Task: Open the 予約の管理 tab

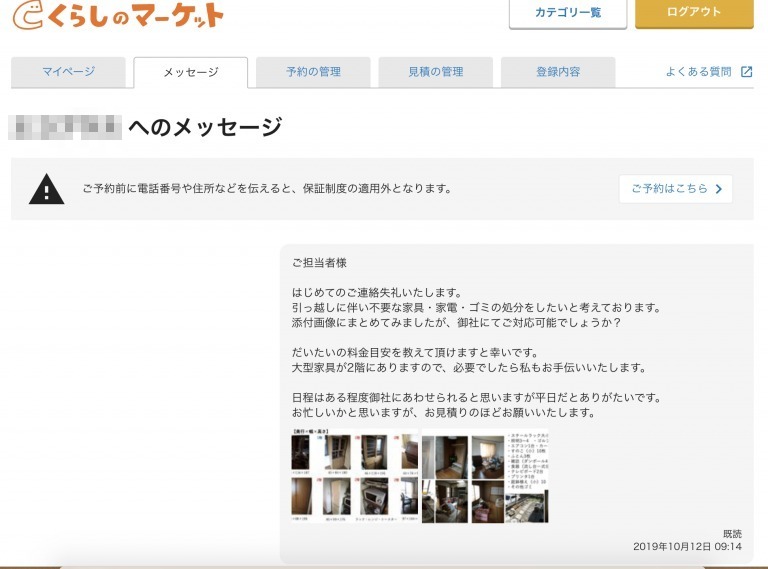Action: click(313, 72)
